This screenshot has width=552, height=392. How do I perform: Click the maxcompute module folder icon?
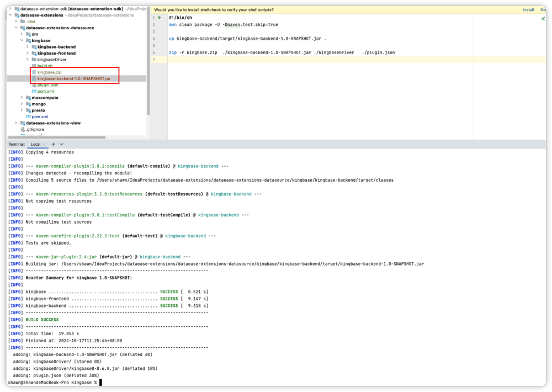(x=29, y=98)
